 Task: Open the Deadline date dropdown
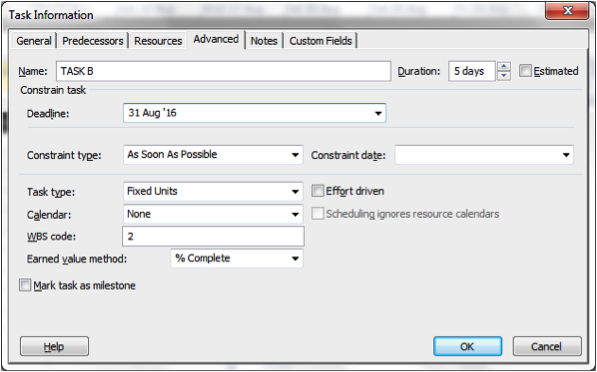tap(378, 113)
